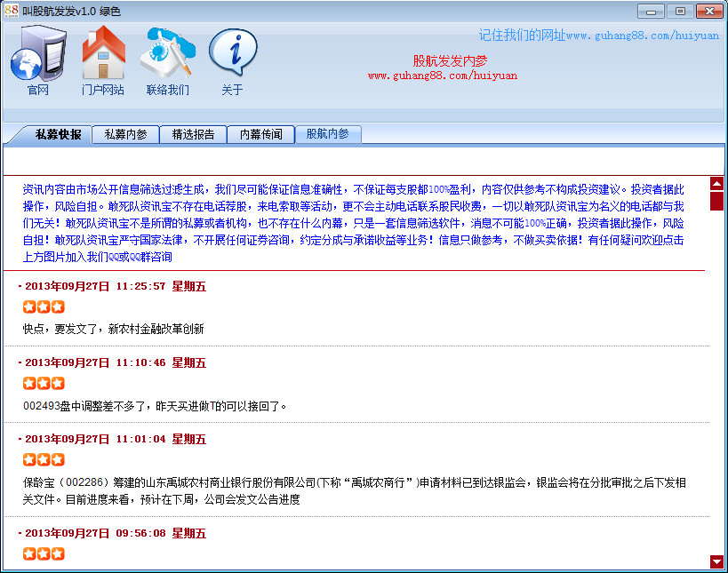Switch to the 私募快报 tab
The height and width of the screenshot is (573, 728).
pos(58,134)
